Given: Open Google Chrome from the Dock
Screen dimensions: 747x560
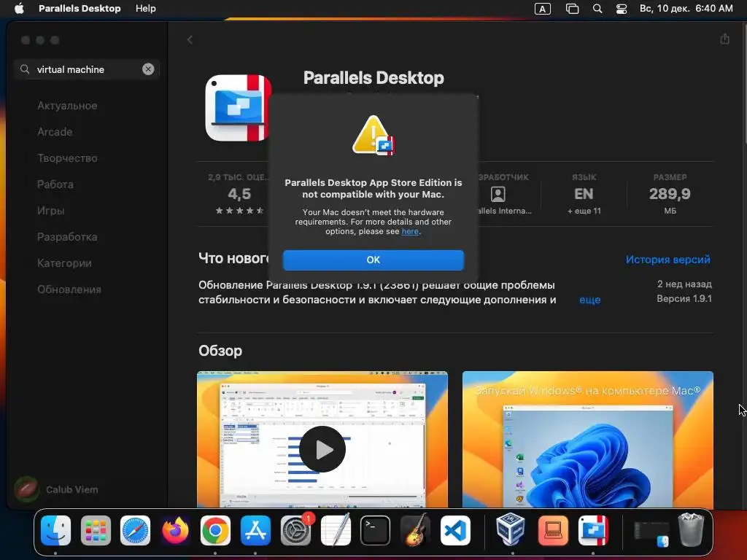Looking at the screenshot, I should [x=215, y=530].
